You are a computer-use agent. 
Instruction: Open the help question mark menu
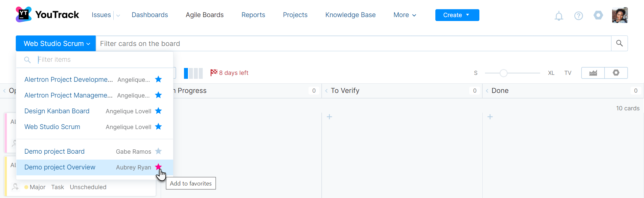pos(578,16)
